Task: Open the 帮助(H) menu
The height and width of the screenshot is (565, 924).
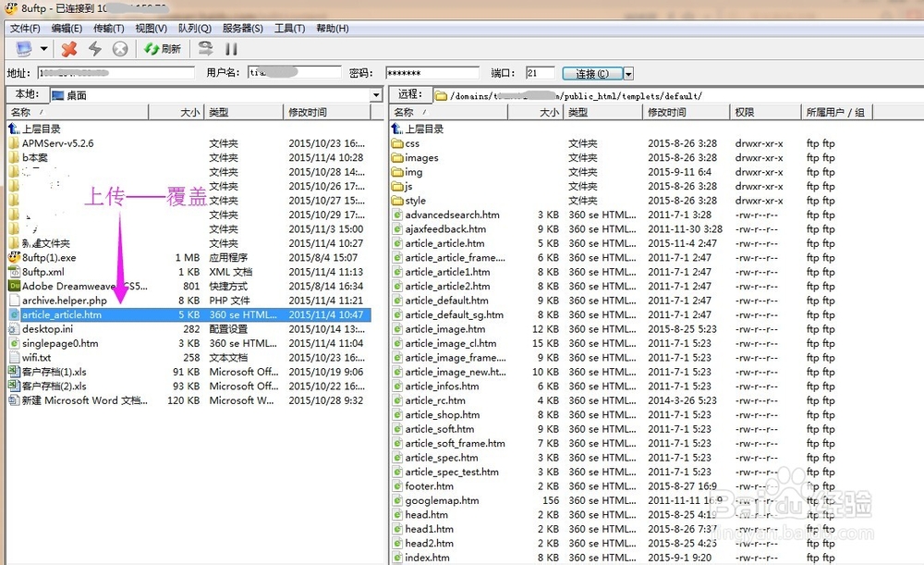Action: click(333, 29)
